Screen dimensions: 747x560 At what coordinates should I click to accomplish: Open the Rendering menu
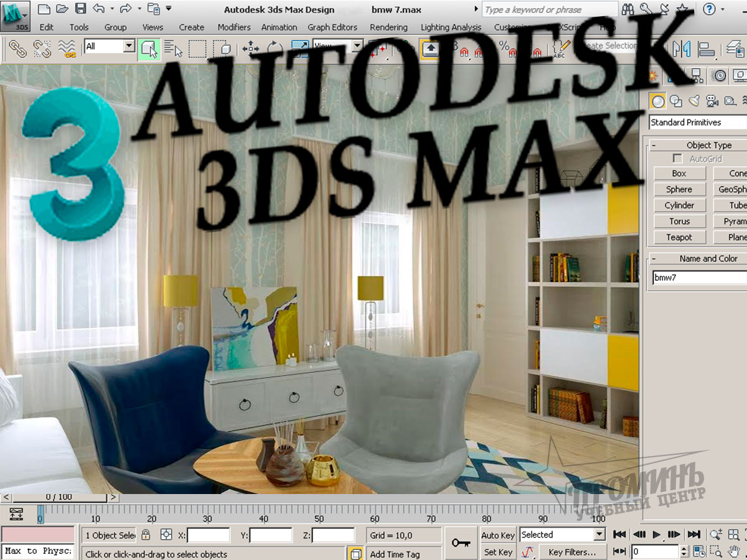(x=390, y=27)
